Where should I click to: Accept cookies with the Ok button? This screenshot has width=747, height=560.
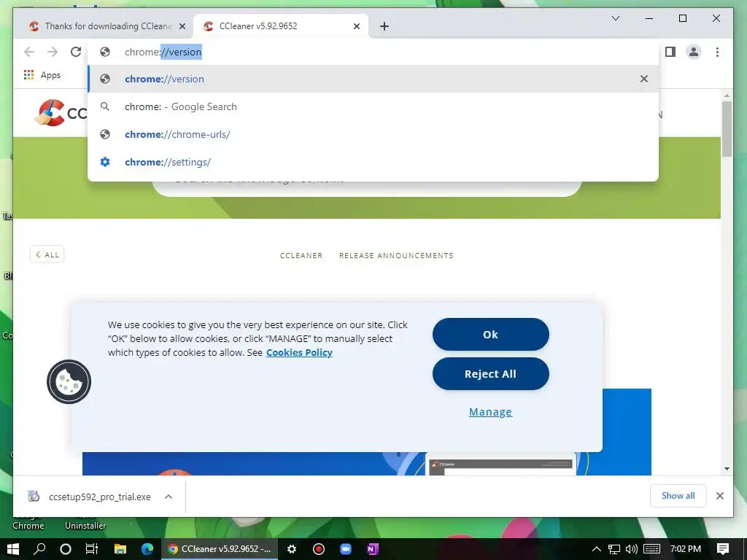click(x=491, y=334)
